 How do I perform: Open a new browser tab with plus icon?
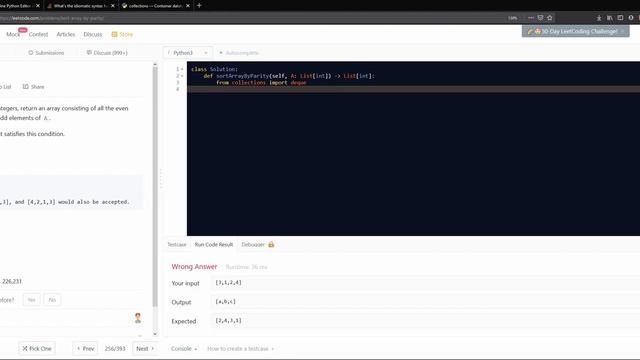pyautogui.click(x=199, y=6)
